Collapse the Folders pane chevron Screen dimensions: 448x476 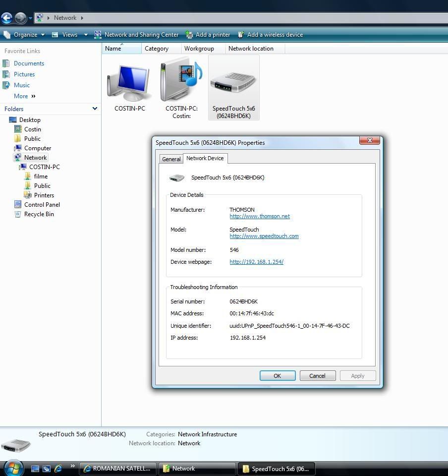click(x=95, y=109)
